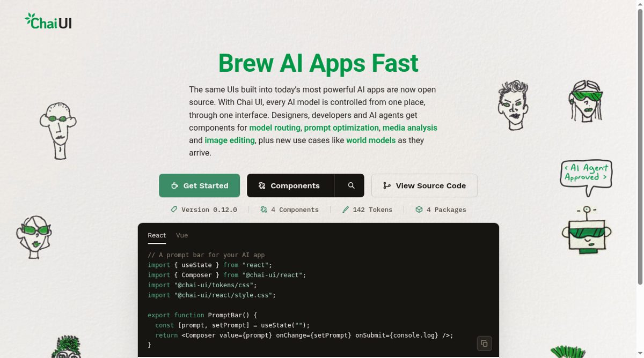Click the coffee cup icon in Get Started
Image resolution: width=644 pixels, height=358 pixels.
click(x=174, y=185)
